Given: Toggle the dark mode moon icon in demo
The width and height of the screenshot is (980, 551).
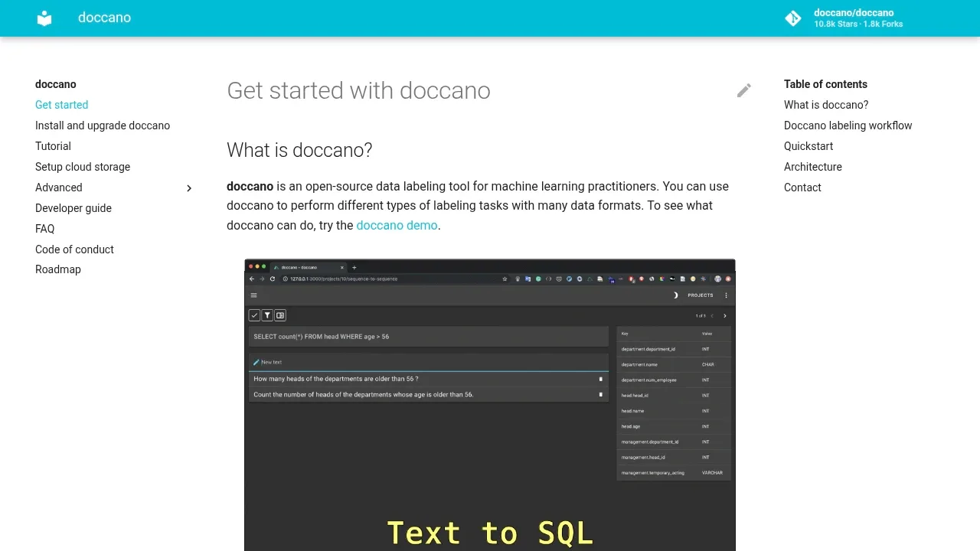Looking at the screenshot, I should click(675, 295).
